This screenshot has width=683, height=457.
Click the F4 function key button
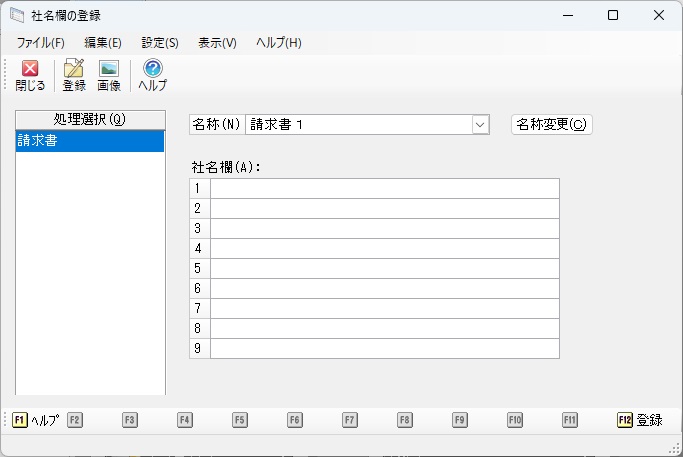[x=185, y=420]
